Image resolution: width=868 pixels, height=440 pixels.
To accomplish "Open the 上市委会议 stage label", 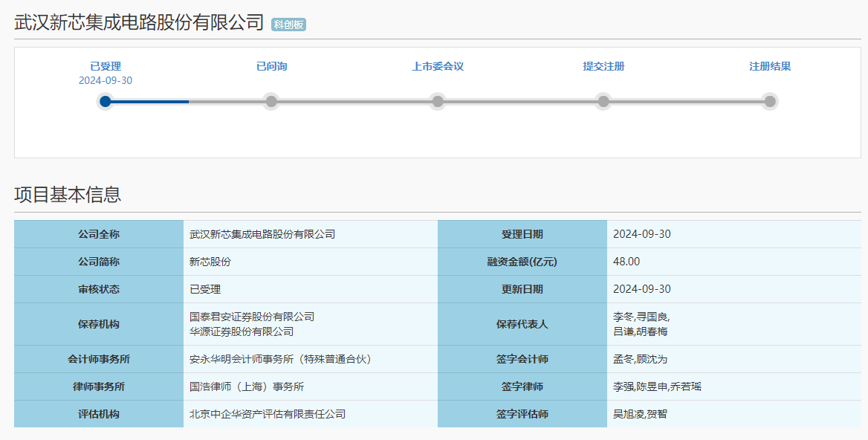I will coord(438,66).
